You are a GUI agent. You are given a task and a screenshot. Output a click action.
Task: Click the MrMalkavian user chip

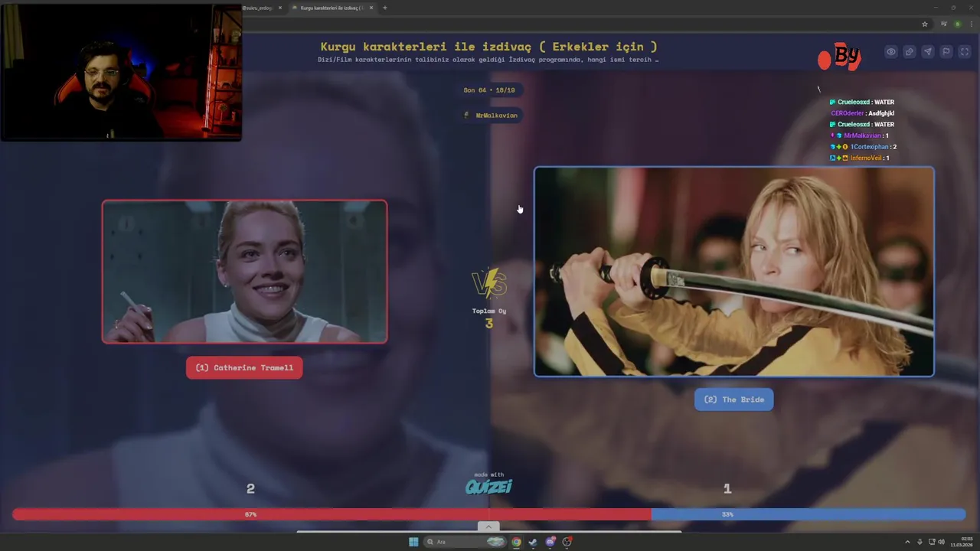pos(490,116)
